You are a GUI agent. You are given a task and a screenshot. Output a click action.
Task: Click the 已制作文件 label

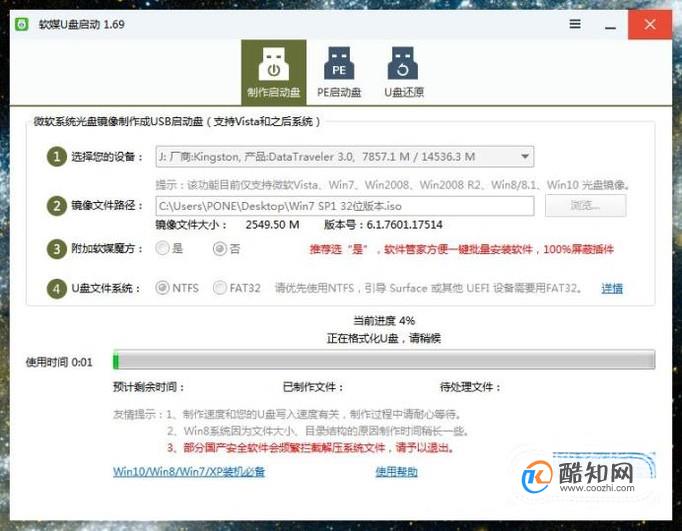[313, 387]
